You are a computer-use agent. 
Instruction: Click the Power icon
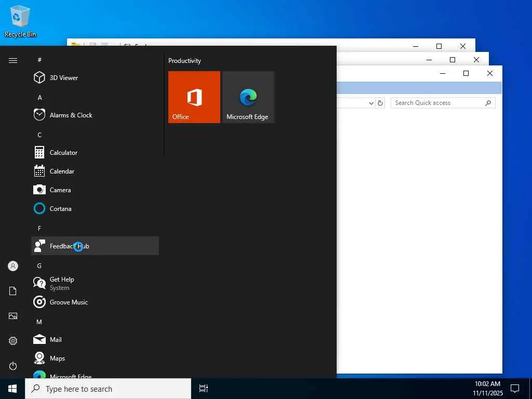coord(13,366)
